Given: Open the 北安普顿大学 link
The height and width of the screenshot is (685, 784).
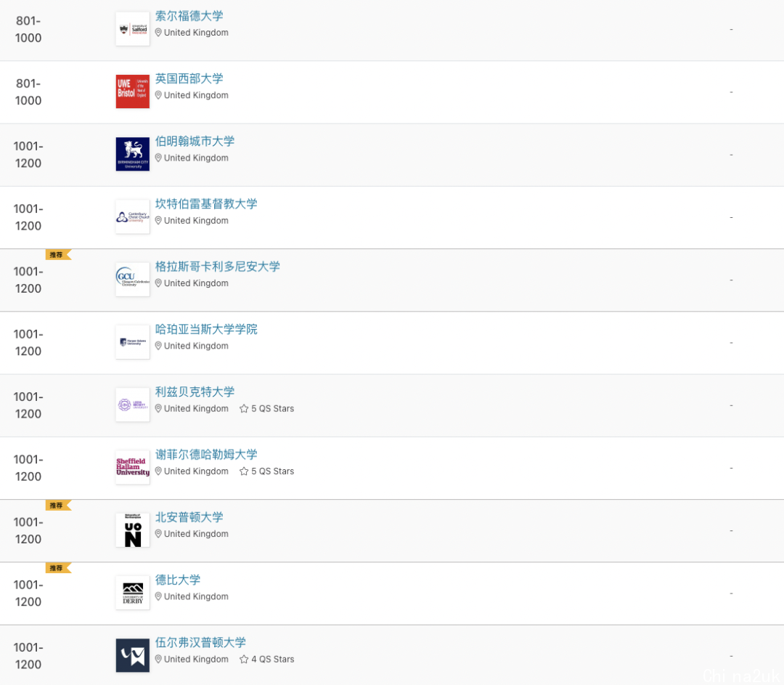Looking at the screenshot, I should point(189,517).
